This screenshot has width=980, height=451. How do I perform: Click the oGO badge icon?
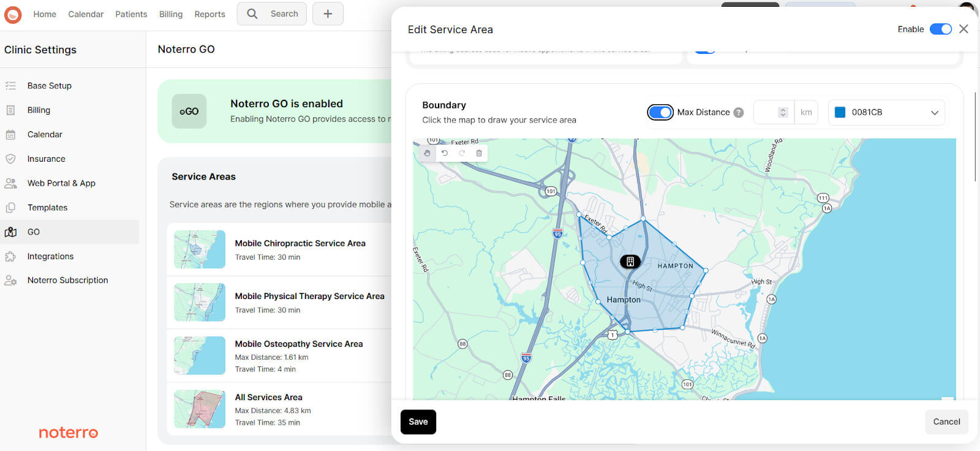click(189, 111)
